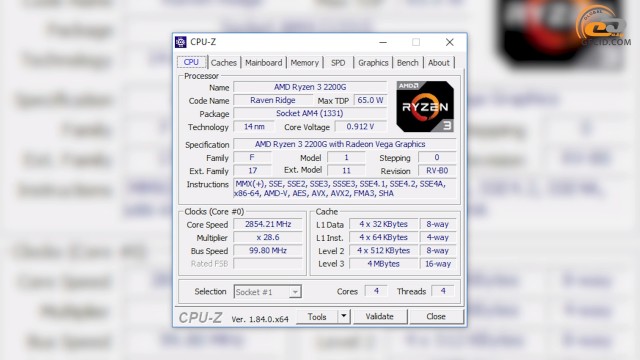Image resolution: width=640 pixels, height=360 pixels.
Task: Click the Ext. Family value 17
Action: (252, 170)
